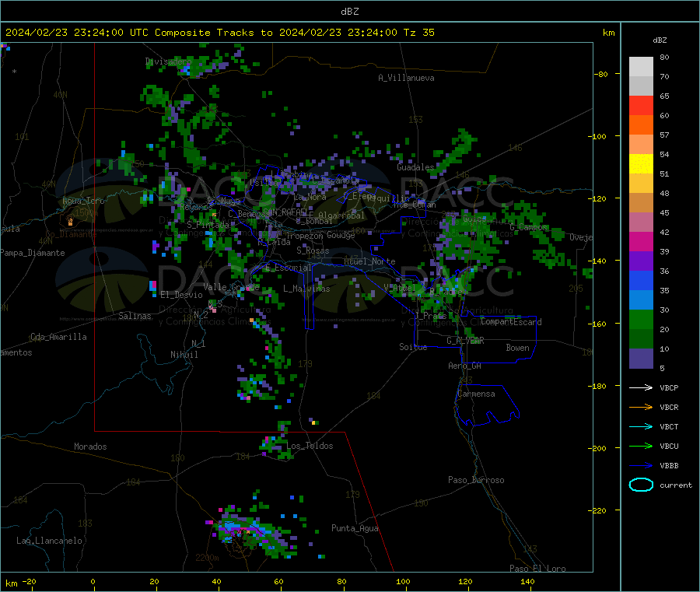
Task: Click the strong storm cell near 2200m
Action: 252,532
